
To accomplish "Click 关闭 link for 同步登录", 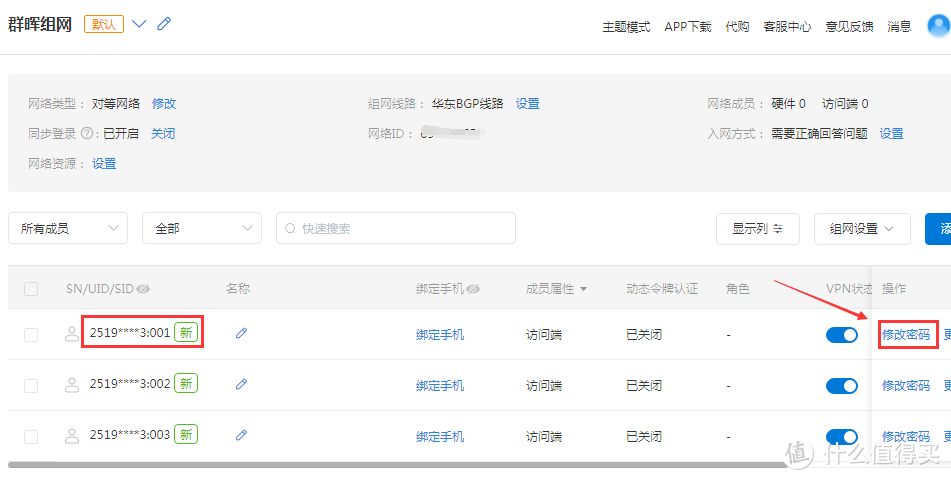I will [163, 134].
